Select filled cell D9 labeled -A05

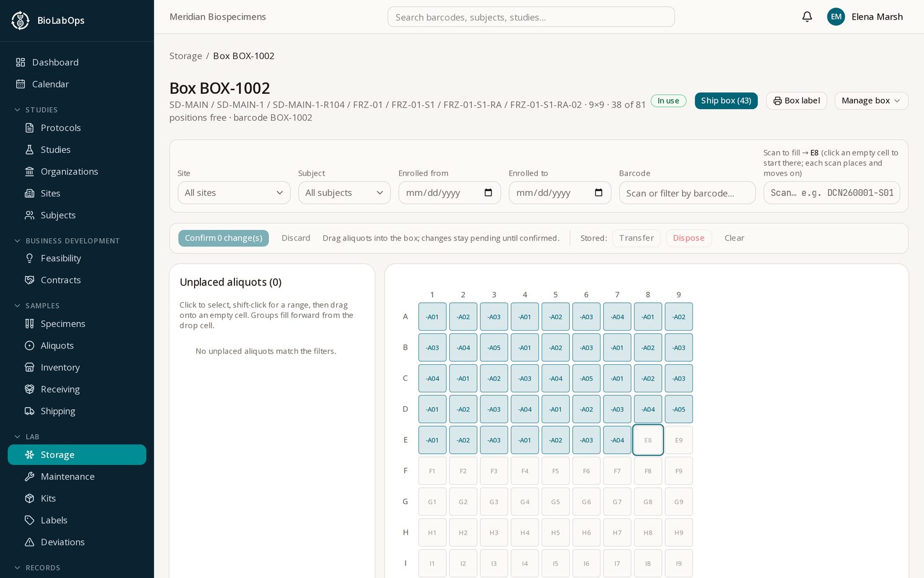coord(679,409)
